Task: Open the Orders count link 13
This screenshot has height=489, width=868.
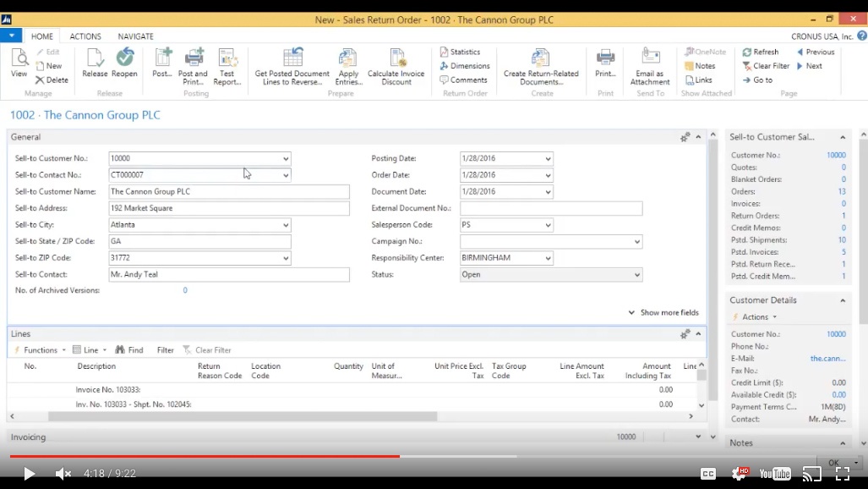Action: (x=842, y=191)
